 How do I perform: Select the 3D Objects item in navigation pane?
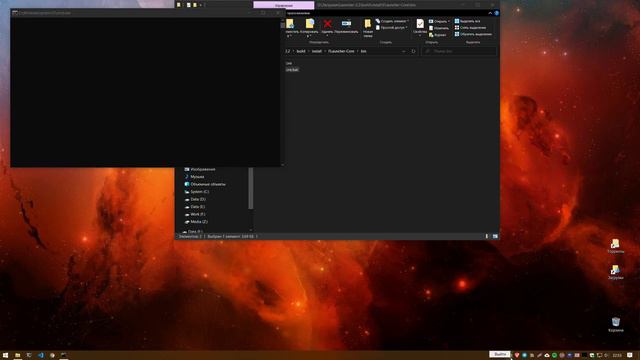[x=204, y=184]
